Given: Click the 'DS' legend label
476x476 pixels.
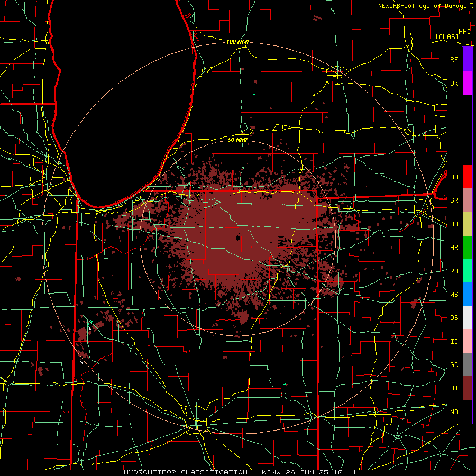Looking at the screenshot, I should [x=454, y=318].
